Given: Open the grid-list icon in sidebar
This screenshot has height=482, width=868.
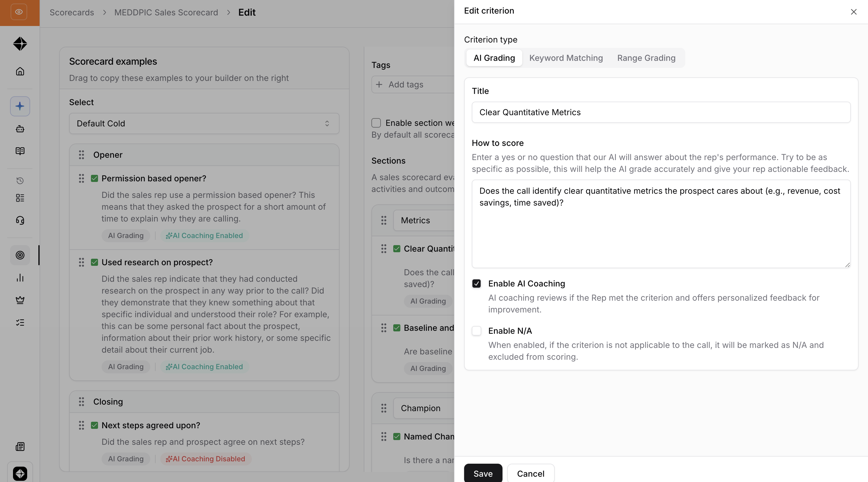Looking at the screenshot, I should coord(20,198).
